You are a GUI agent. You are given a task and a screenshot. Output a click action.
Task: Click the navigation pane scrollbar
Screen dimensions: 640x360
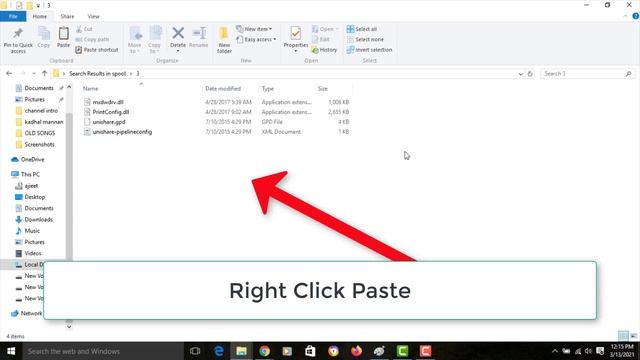[x=69, y=187]
